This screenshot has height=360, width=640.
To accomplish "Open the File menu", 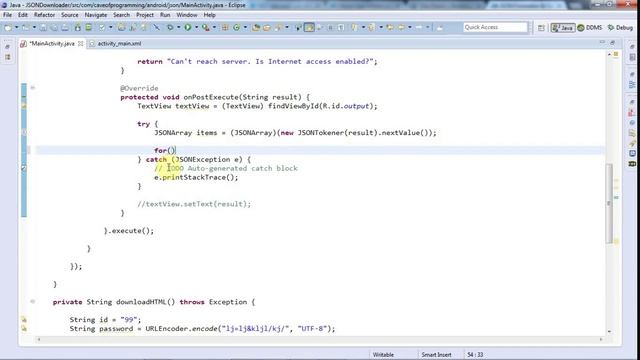I will [x=7, y=15].
